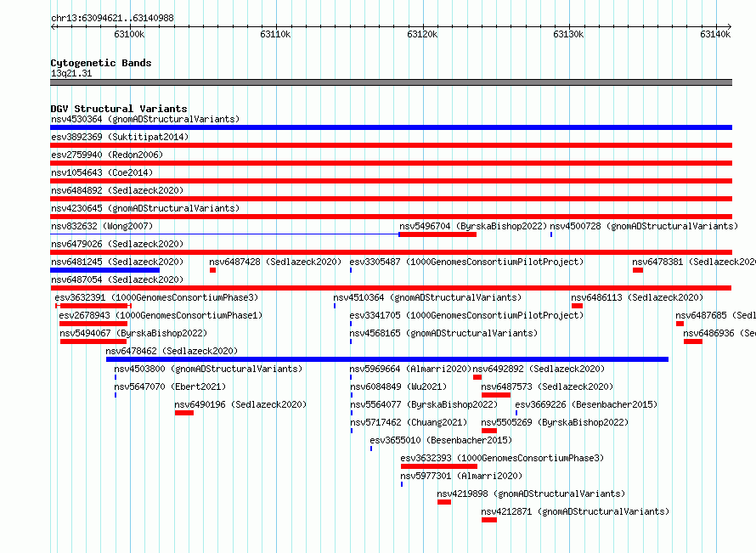Open the nsv6479026 Sedlazeck2020 label
The width and height of the screenshot is (756, 553).
click(117, 244)
